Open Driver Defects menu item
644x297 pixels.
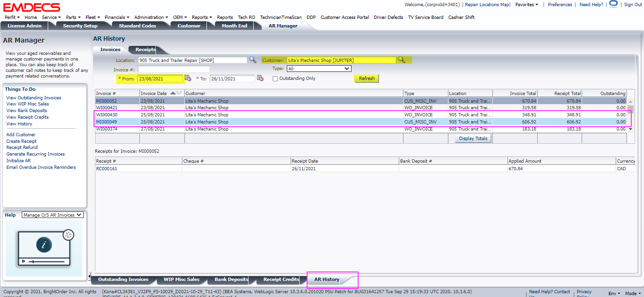388,17
